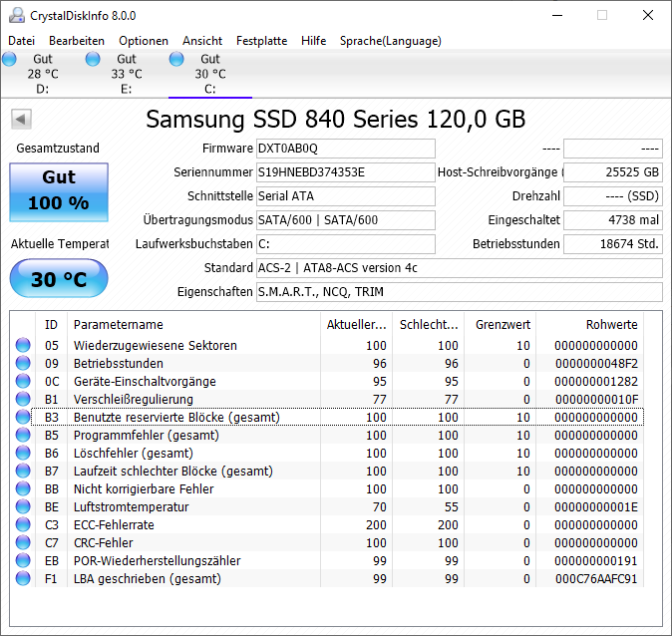Click the blue status orb for drive C:
The height and width of the screenshot is (636, 672).
176,59
